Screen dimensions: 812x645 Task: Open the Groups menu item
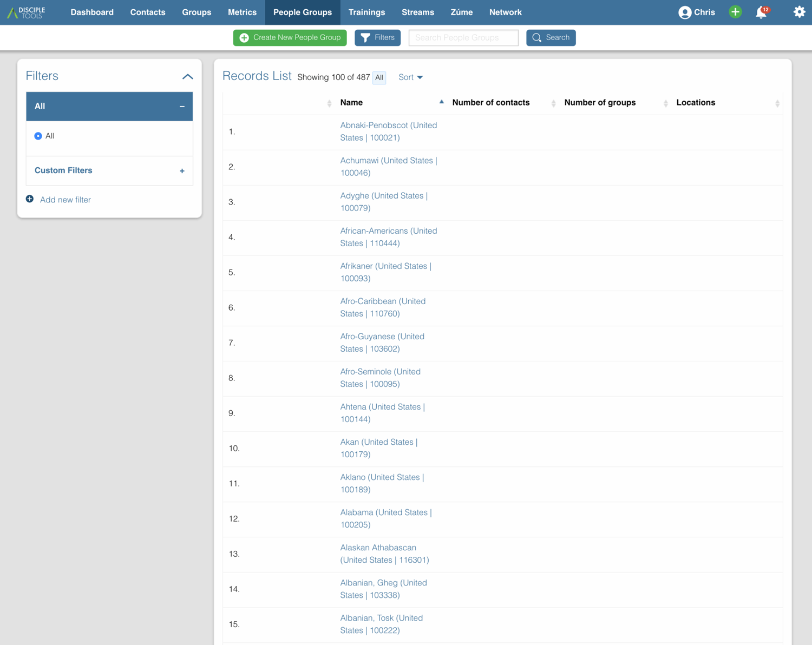tap(197, 12)
